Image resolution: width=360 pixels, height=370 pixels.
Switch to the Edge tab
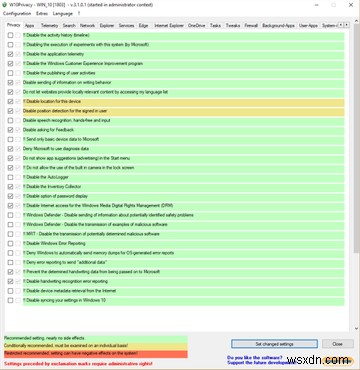point(143,26)
